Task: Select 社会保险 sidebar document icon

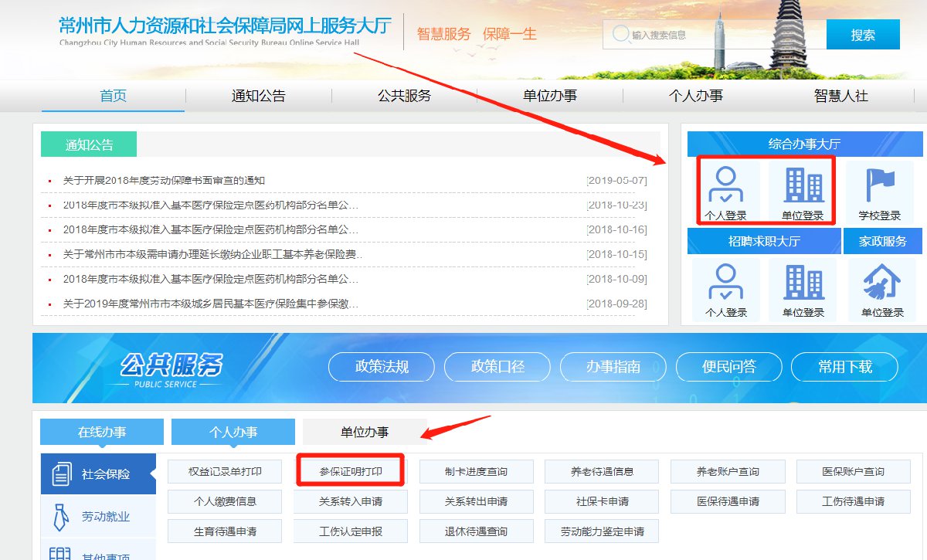Action: [61, 473]
